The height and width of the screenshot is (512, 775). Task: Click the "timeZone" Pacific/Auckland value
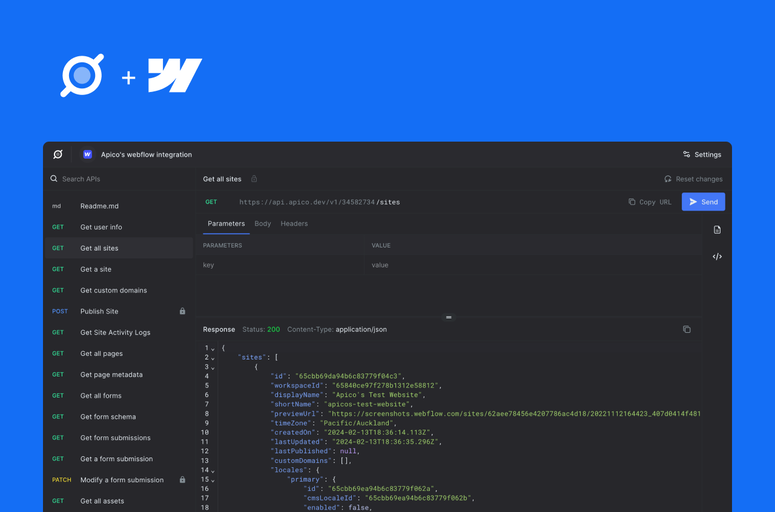click(x=357, y=423)
